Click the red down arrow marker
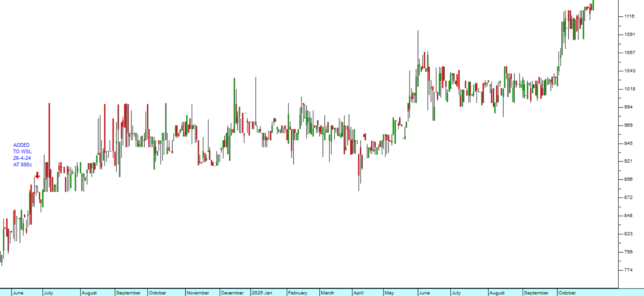Viewport: 644px width, 296px height. click(37, 175)
